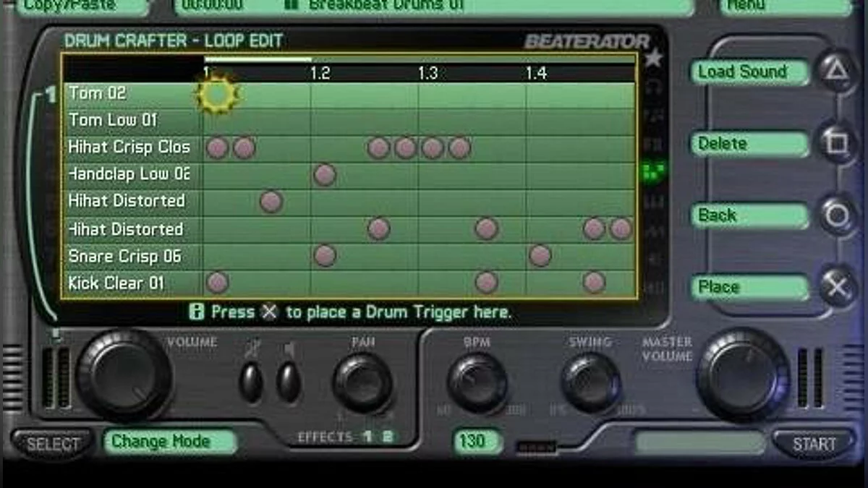
Task: Click the Change Mode label
Action: [171, 441]
